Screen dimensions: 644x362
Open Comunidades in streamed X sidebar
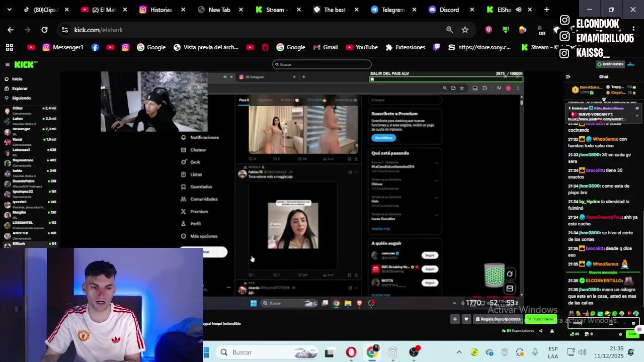click(199, 199)
